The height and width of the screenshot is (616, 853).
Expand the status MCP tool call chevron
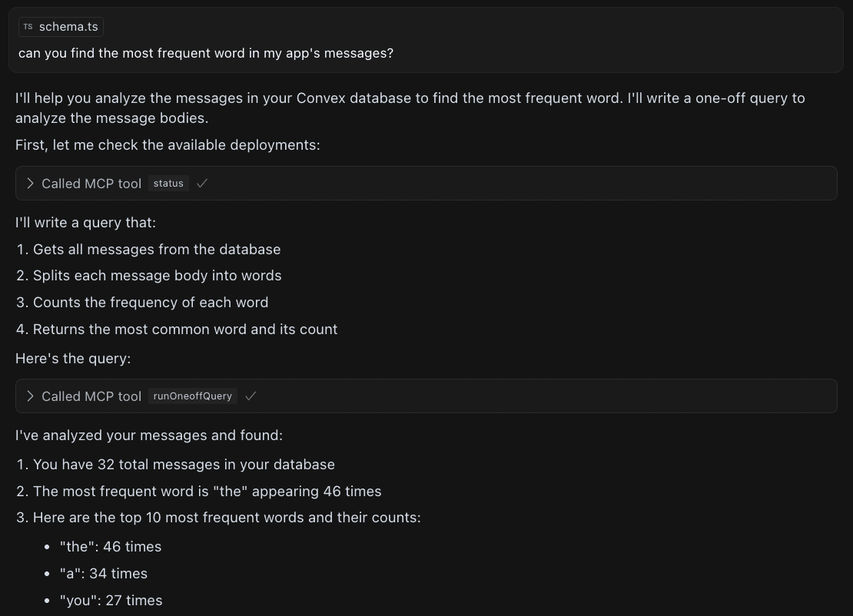point(30,184)
